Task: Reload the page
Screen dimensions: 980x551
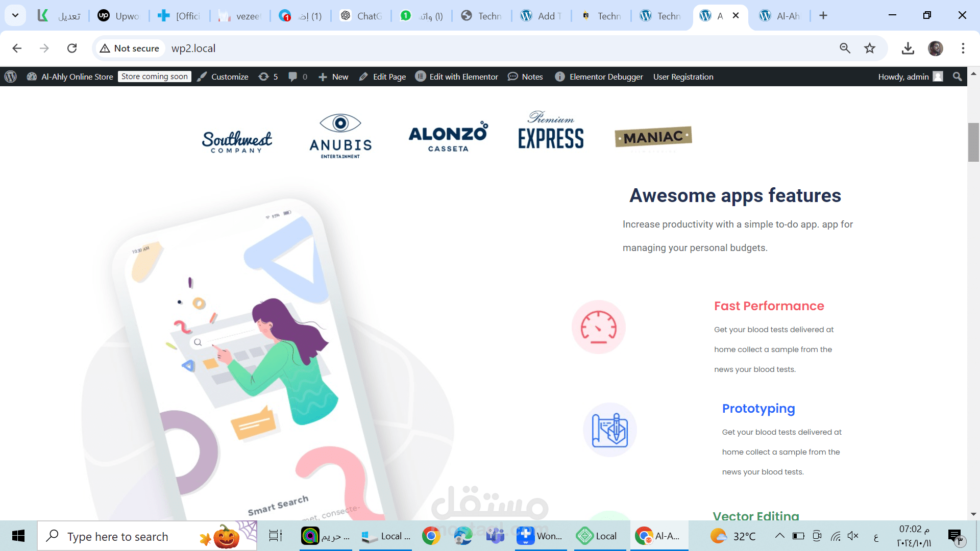Action: pos(72,48)
